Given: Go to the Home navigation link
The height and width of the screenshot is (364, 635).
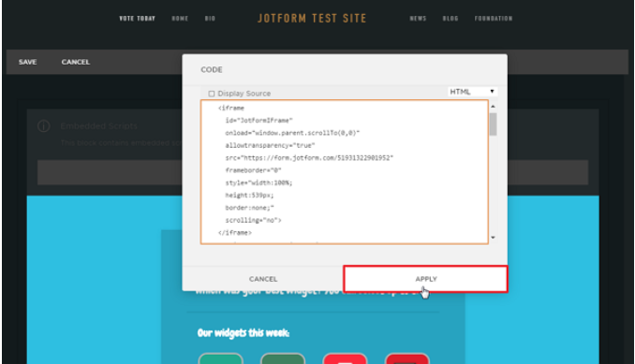Looking at the screenshot, I should click(180, 19).
